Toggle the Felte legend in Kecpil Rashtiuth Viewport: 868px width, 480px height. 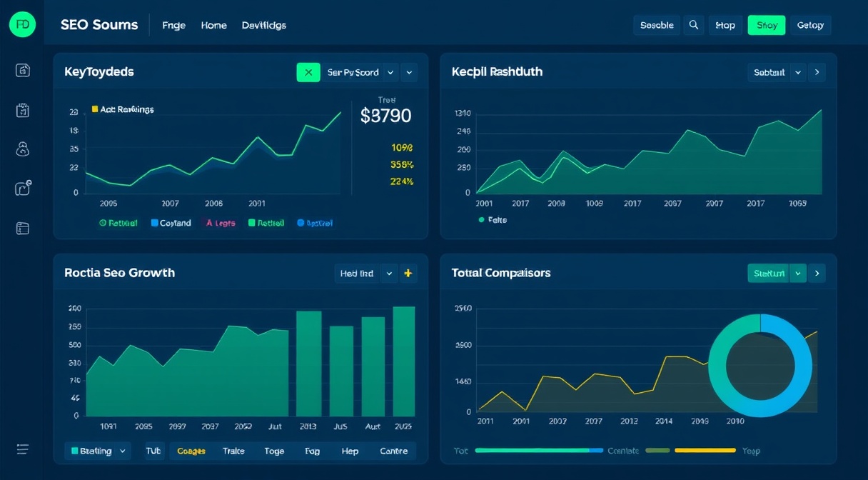coord(493,220)
